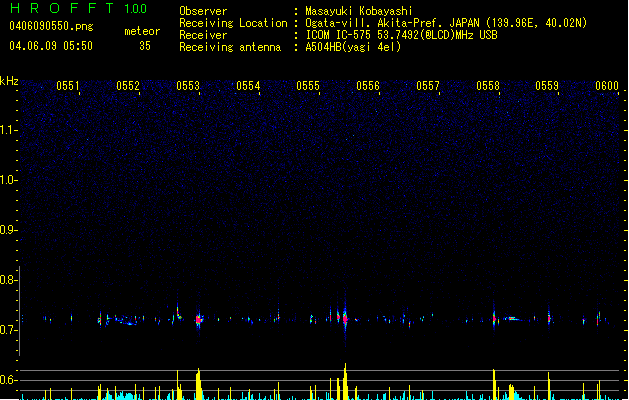The image size is (629, 400).
Task: Click the meteor count label
Action: (x=142, y=31)
